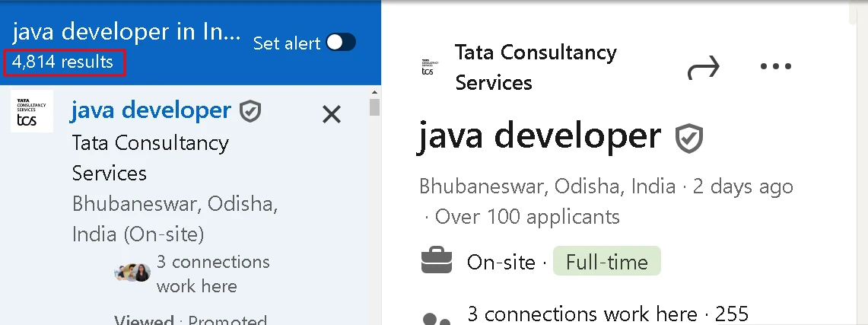
Task: Click the large java developer heading
Action: click(x=539, y=136)
